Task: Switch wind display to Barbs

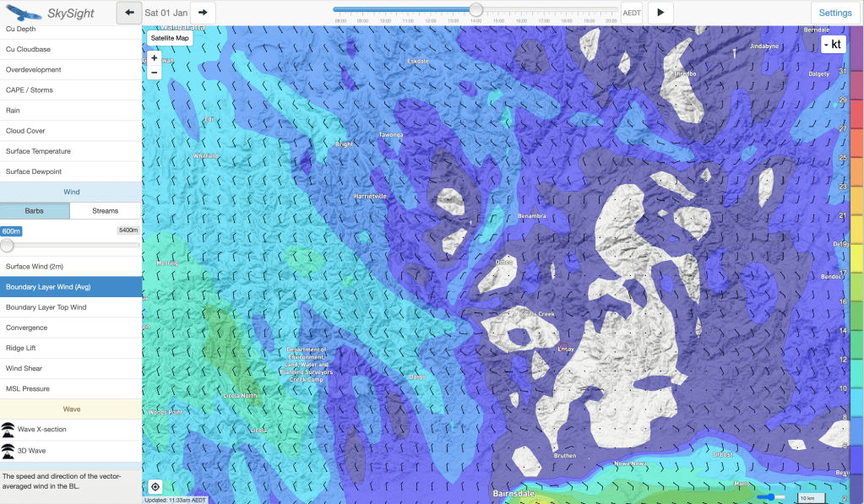Action: click(35, 211)
